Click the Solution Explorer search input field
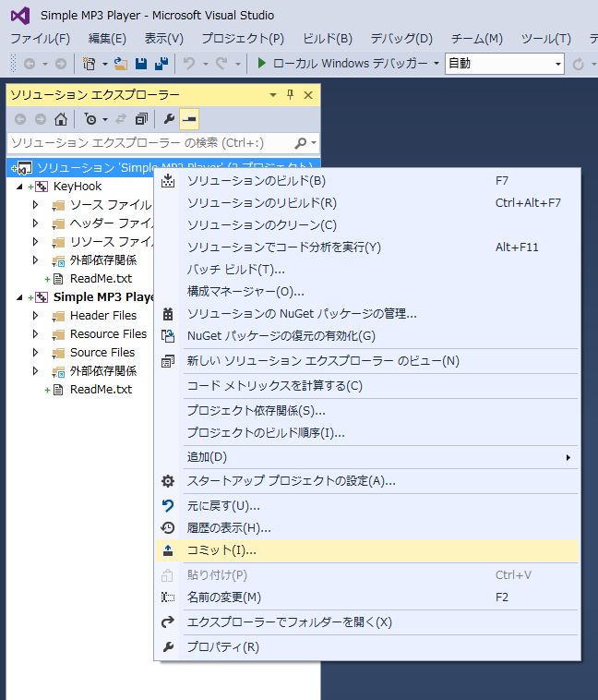Image resolution: width=598 pixels, height=700 pixels. point(149,143)
